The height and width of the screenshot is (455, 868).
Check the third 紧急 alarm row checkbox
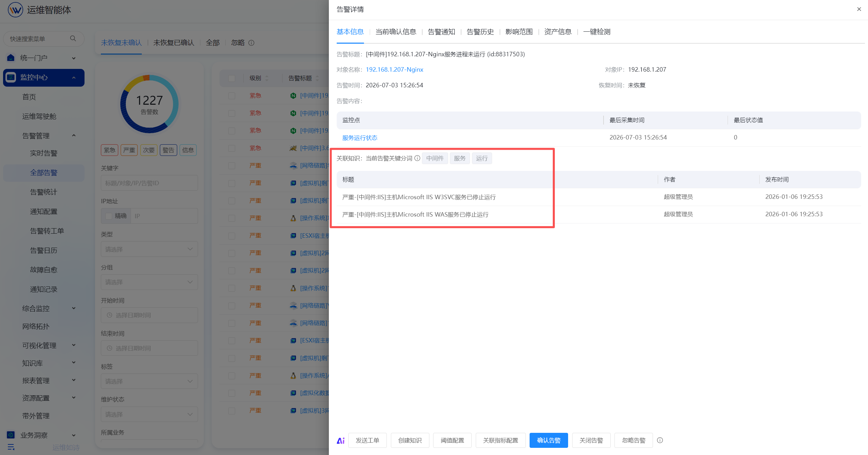point(232,131)
